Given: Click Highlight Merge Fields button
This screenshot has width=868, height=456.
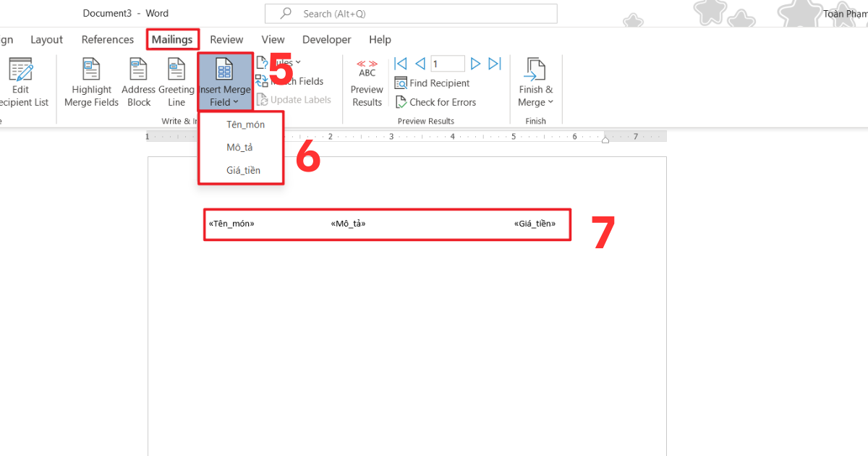Looking at the screenshot, I should click(x=91, y=83).
